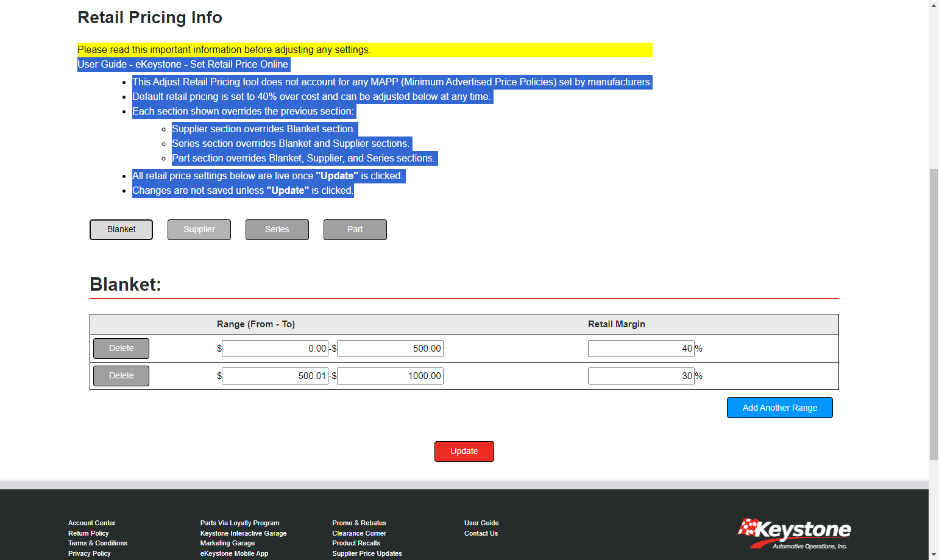The image size is (939, 560).
Task: Click the Keystone Automotive Operations logo
Action: (794, 534)
